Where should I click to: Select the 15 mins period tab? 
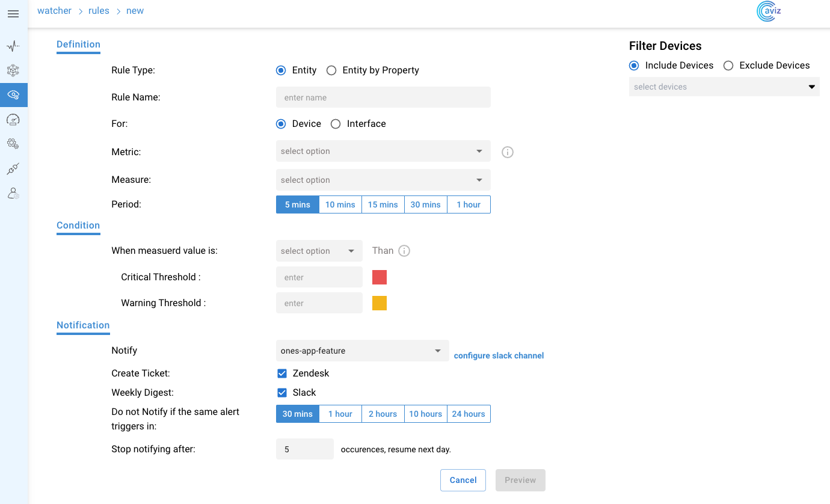(x=383, y=204)
